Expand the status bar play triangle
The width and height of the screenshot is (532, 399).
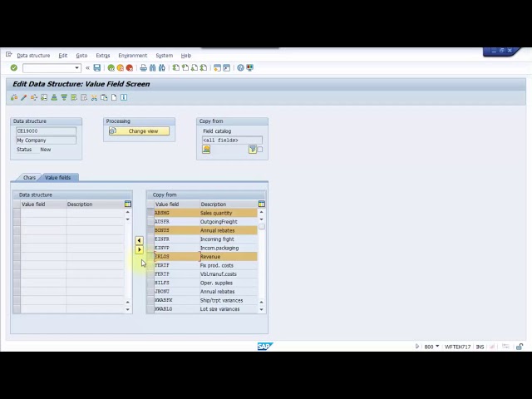point(417,347)
